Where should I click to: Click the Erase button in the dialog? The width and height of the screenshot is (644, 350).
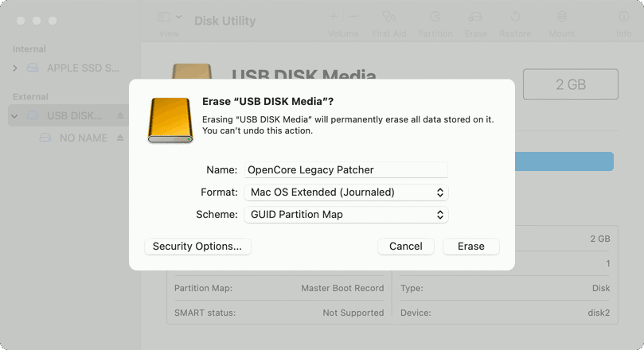pos(471,246)
